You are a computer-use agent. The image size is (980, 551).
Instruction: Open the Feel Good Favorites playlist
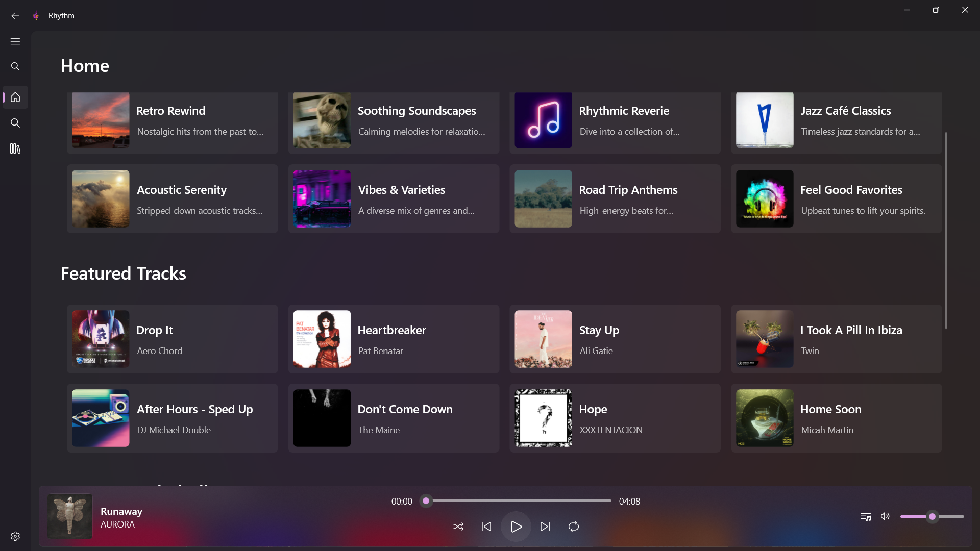[836, 199]
